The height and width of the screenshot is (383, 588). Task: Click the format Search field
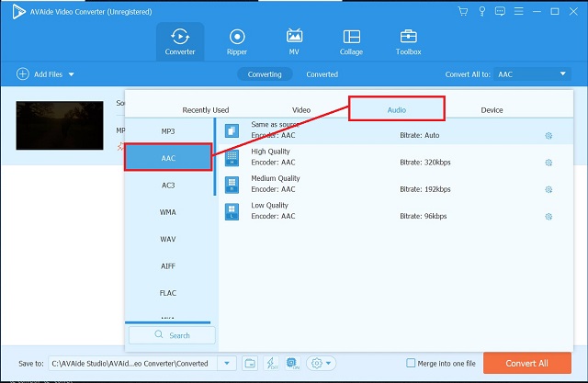pos(172,335)
